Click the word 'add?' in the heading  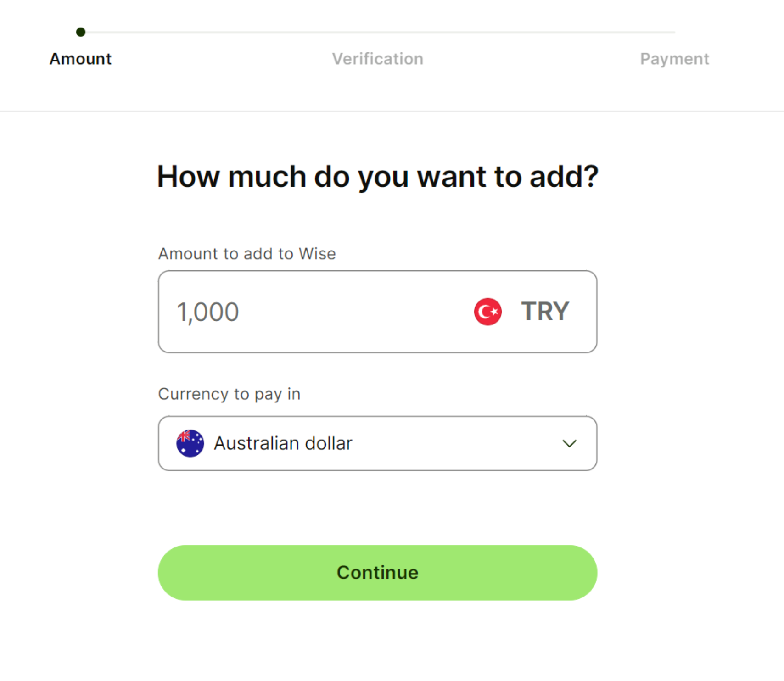coord(564,176)
